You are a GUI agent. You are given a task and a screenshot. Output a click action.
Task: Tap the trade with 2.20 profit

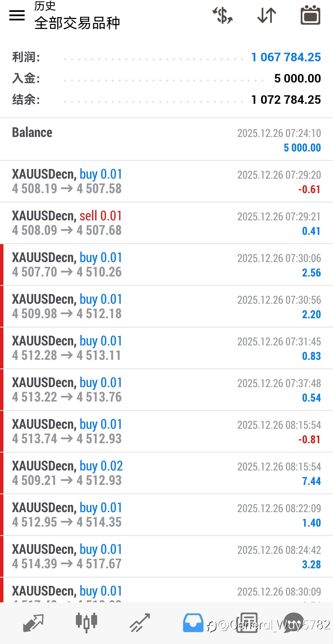(x=166, y=307)
